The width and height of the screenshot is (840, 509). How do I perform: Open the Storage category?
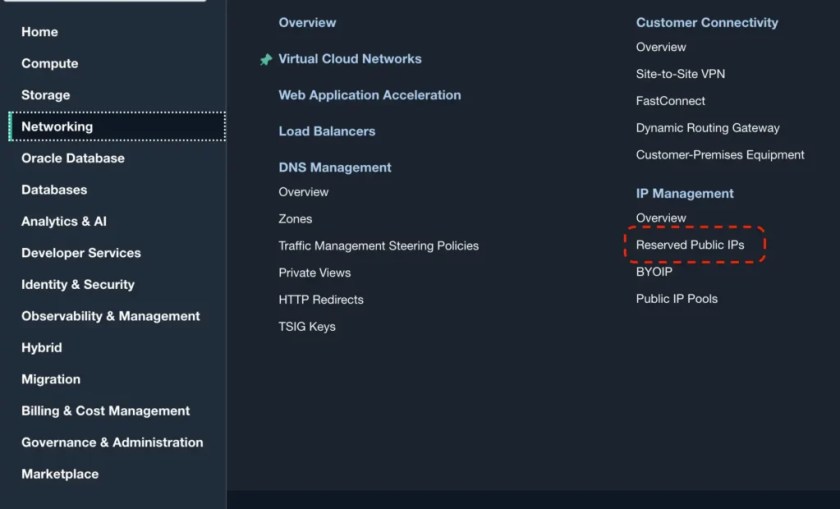coord(46,95)
